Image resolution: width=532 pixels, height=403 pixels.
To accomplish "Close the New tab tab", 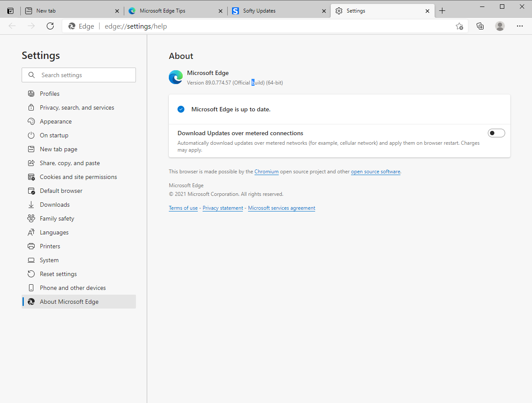I will (x=117, y=11).
